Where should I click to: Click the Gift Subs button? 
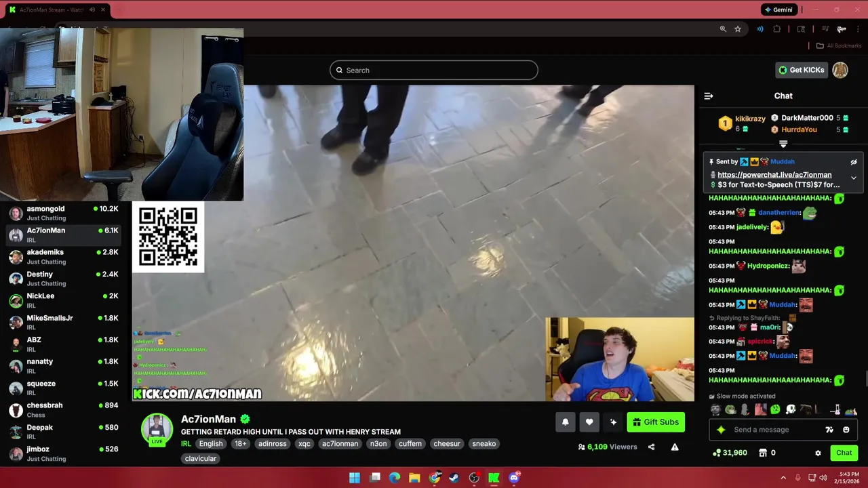click(656, 422)
